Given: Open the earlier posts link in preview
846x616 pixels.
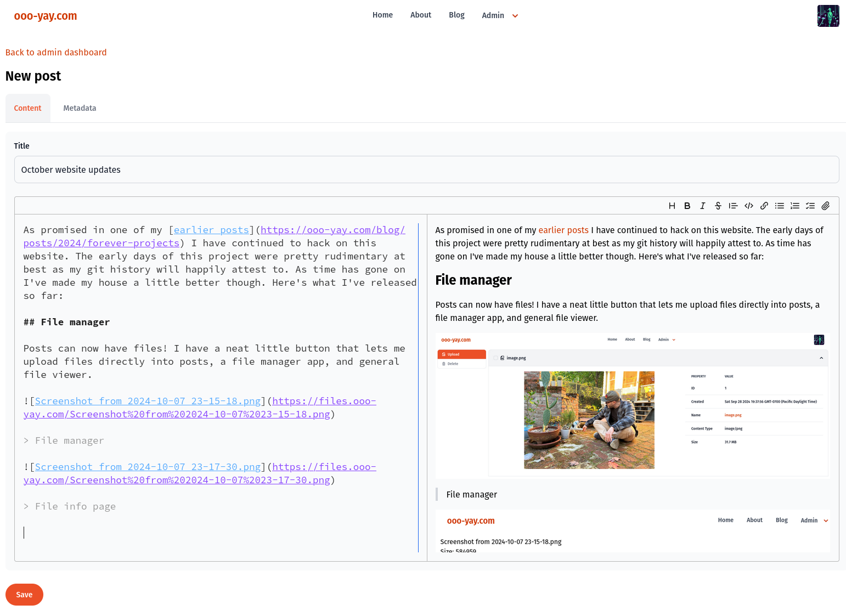Looking at the screenshot, I should click(563, 230).
